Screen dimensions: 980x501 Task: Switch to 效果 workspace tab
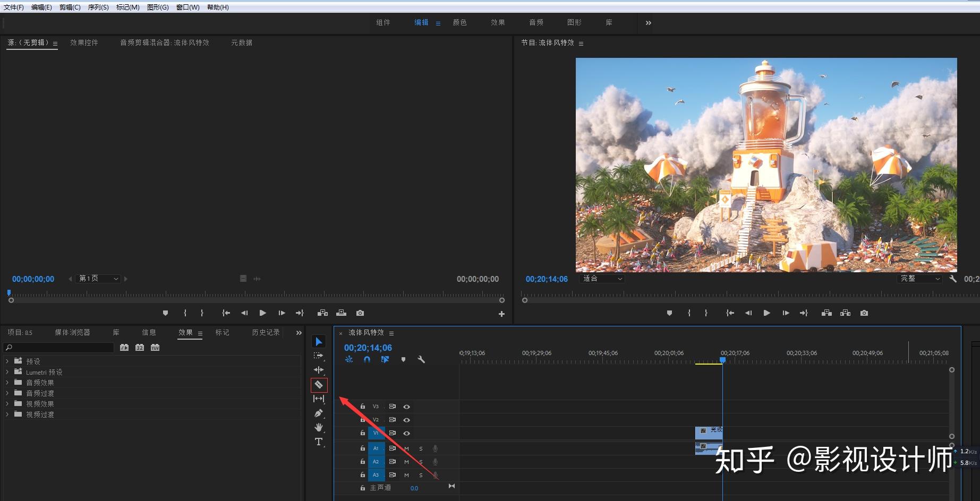coord(498,23)
